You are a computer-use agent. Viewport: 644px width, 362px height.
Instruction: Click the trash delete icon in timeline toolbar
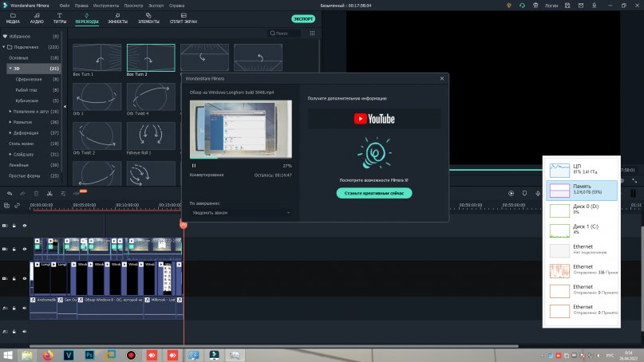36,193
